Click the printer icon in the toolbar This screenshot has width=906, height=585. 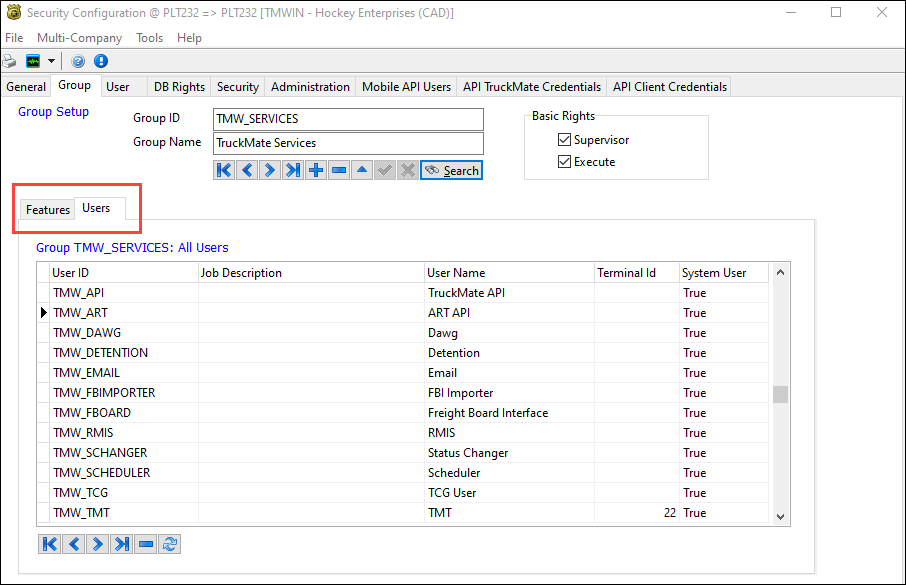[10, 61]
